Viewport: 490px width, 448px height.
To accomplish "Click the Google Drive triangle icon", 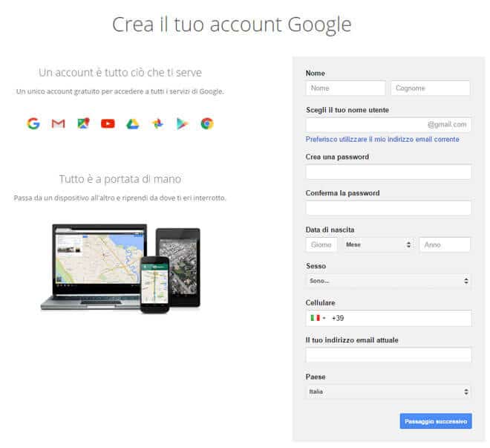I will (132, 123).
